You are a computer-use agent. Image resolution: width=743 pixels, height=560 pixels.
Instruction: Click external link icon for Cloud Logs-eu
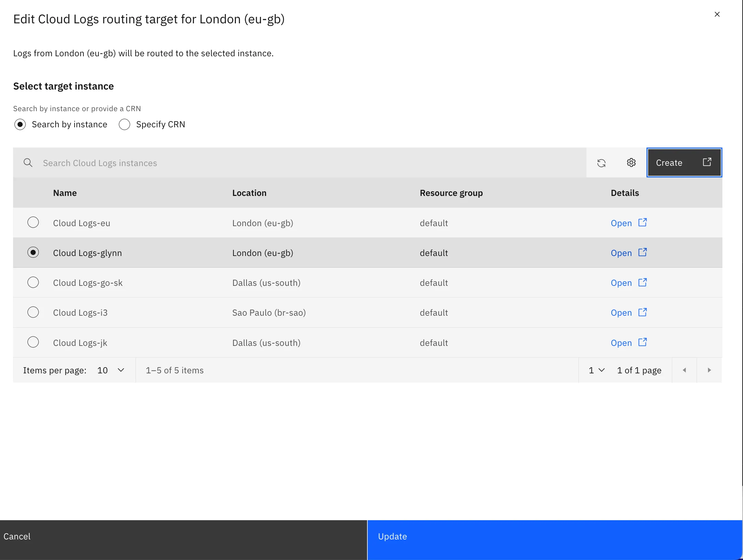[x=642, y=222]
